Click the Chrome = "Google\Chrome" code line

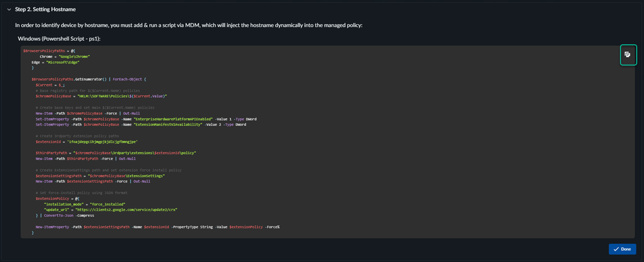pyautogui.click(x=64, y=56)
